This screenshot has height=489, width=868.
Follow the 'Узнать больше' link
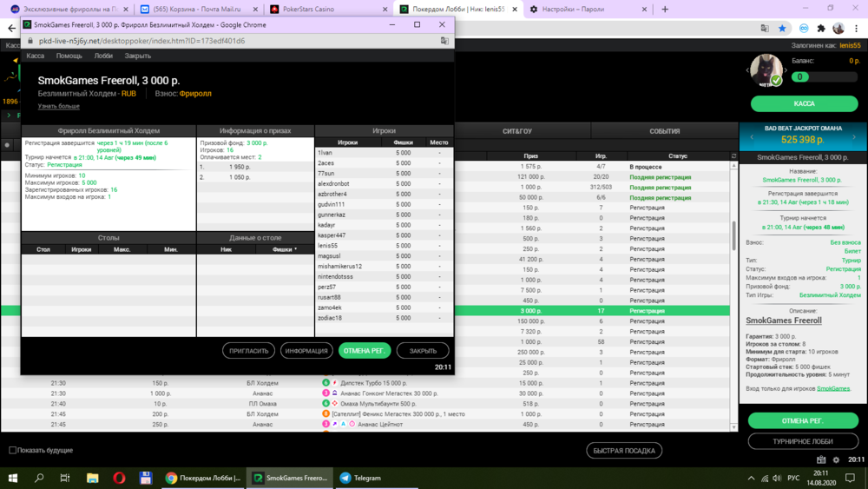(x=59, y=106)
